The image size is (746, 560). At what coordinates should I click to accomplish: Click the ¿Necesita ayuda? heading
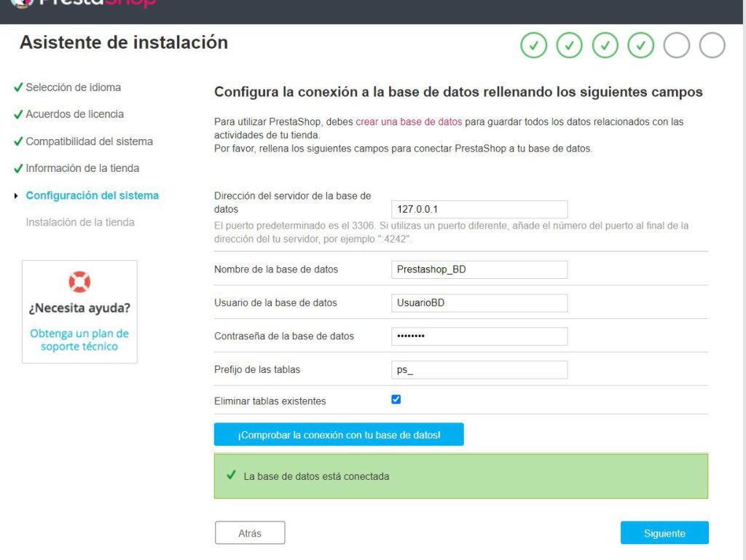79,308
